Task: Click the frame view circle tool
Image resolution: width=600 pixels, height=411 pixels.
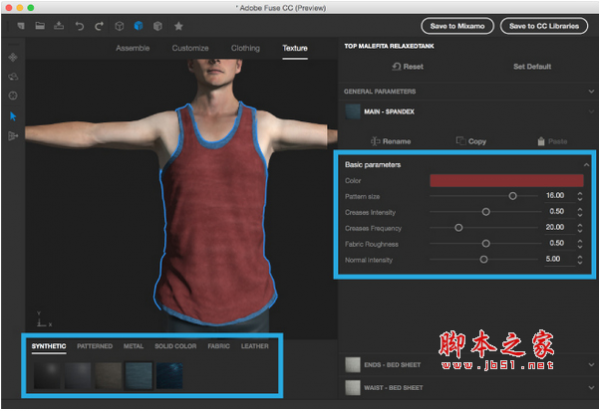Action: point(13,95)
